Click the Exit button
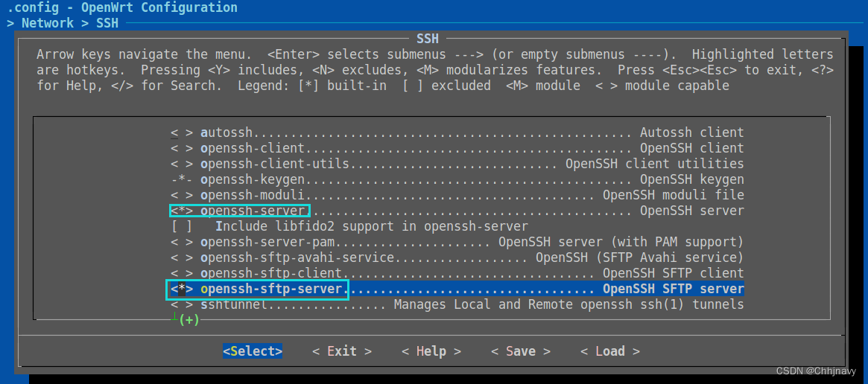 coord(342,351)
